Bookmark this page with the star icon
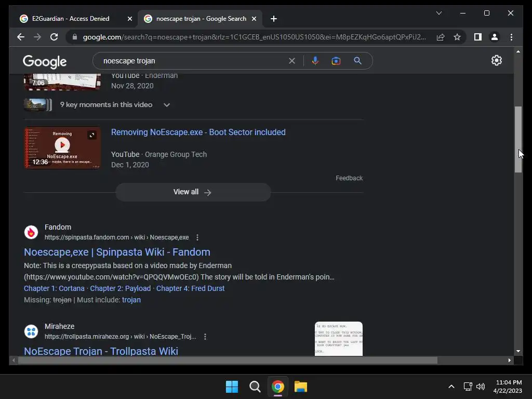 [457, 37]
